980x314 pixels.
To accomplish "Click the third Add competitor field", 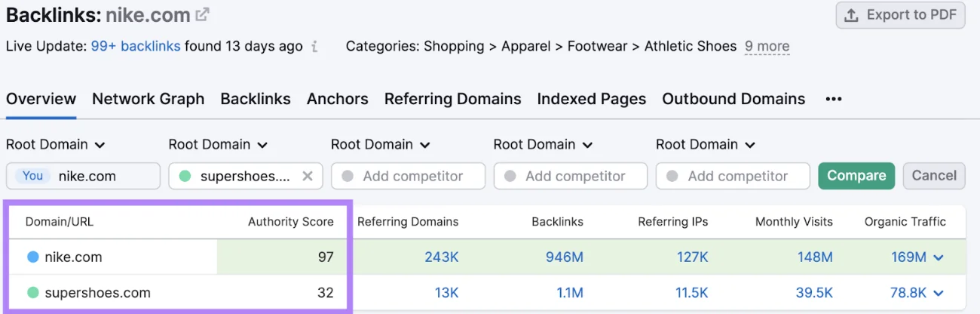I will point(408,176).
